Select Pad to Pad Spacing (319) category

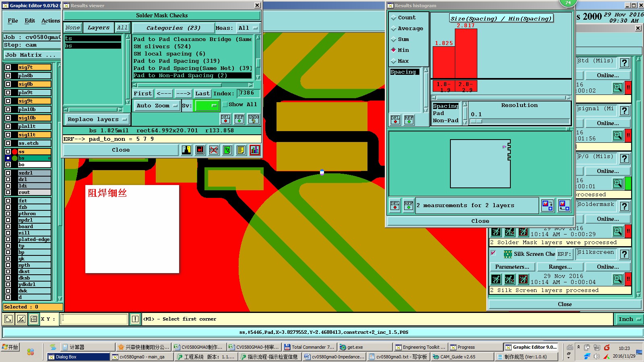click(177, 61)
